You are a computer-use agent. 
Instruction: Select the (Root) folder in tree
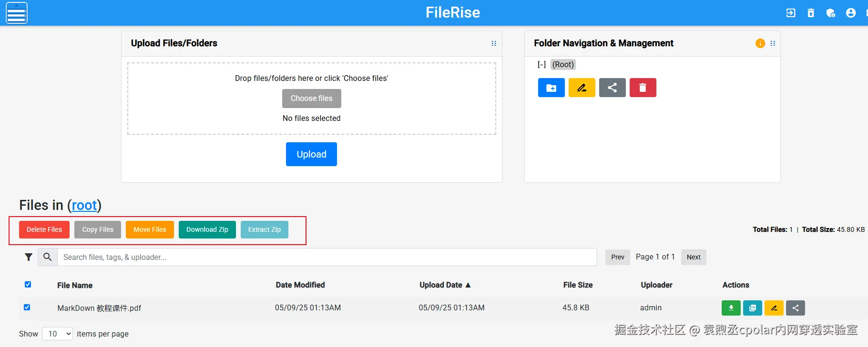(x=563, y=65)
